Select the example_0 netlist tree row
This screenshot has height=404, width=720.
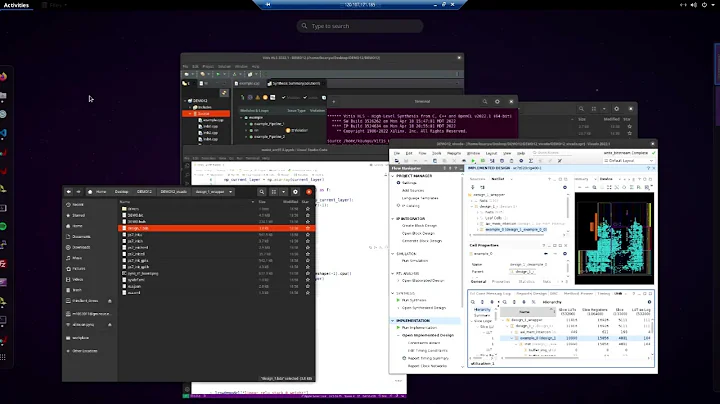(516, 229)
